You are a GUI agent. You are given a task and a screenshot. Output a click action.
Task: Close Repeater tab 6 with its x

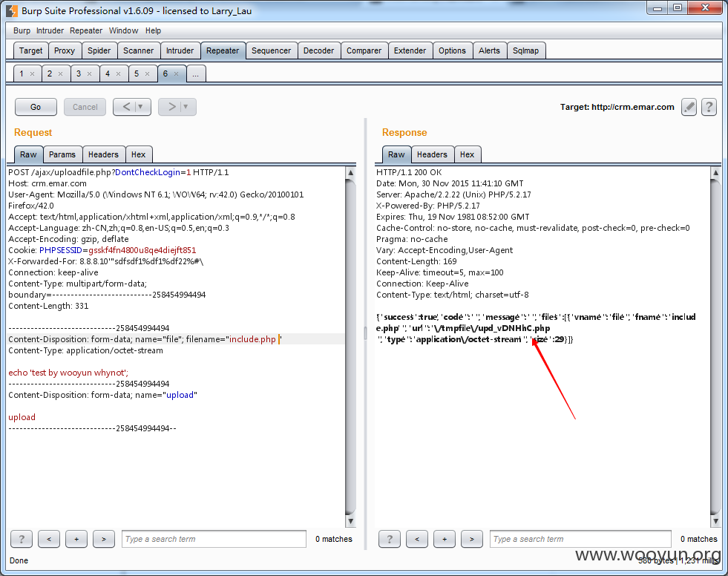(176, 74)
